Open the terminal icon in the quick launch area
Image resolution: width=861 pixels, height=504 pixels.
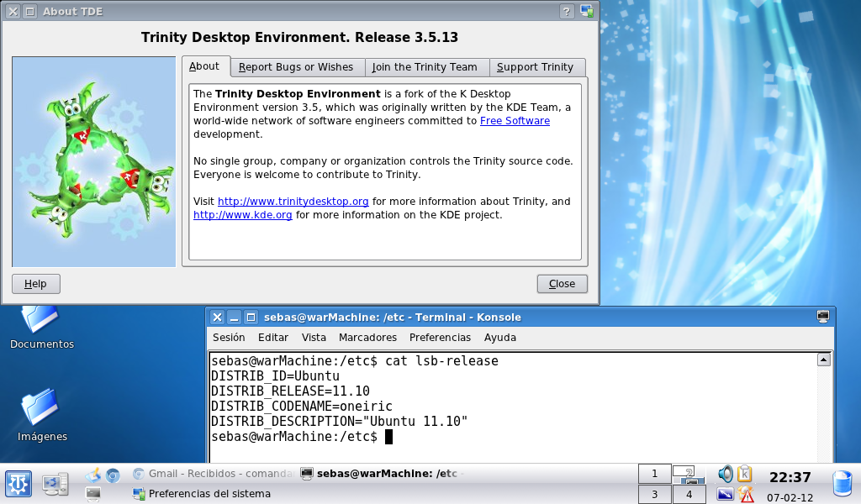92,493
